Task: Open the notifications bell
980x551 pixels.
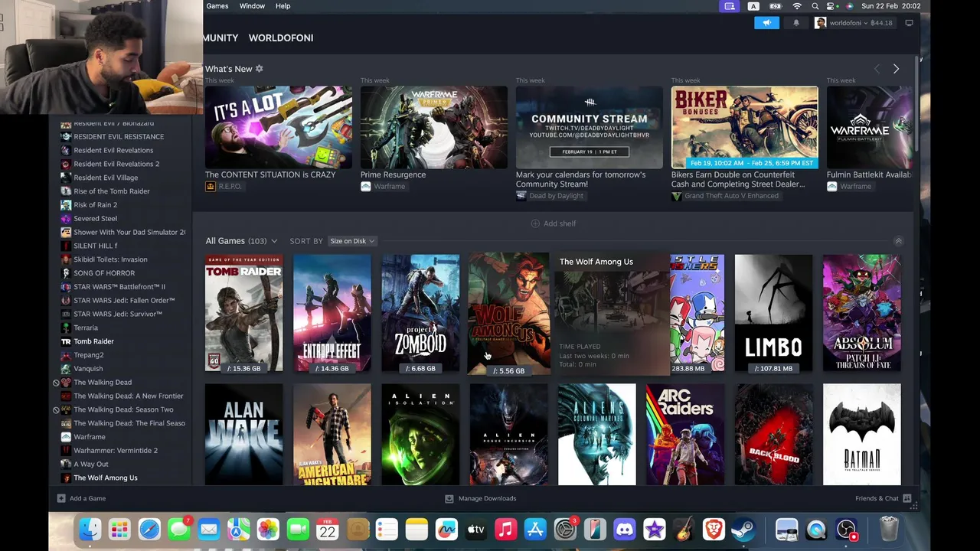Action: [x=795, y=23]
